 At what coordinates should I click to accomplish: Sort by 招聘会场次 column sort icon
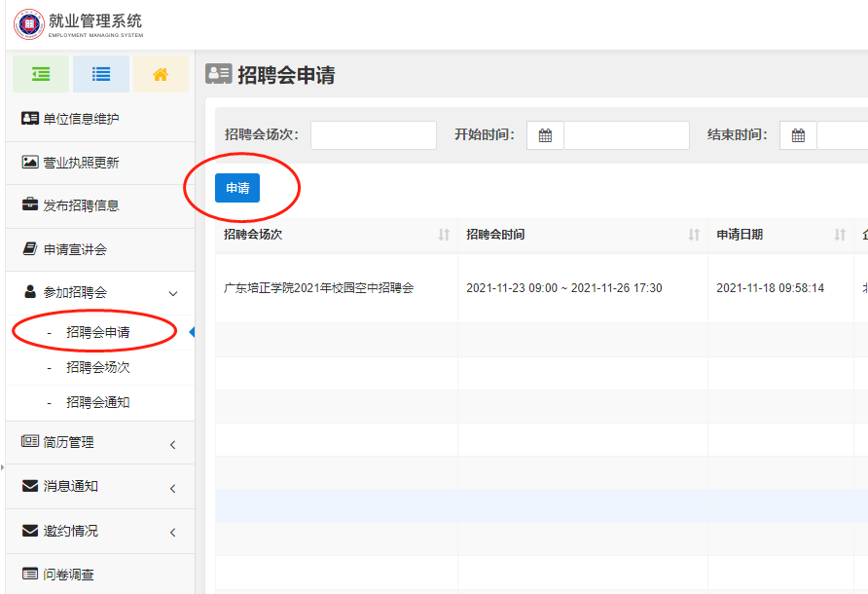tap(444, 235)
